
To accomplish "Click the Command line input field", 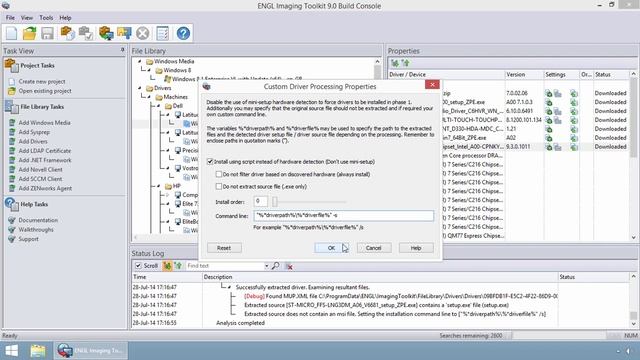I will click(x=344, y=216).
